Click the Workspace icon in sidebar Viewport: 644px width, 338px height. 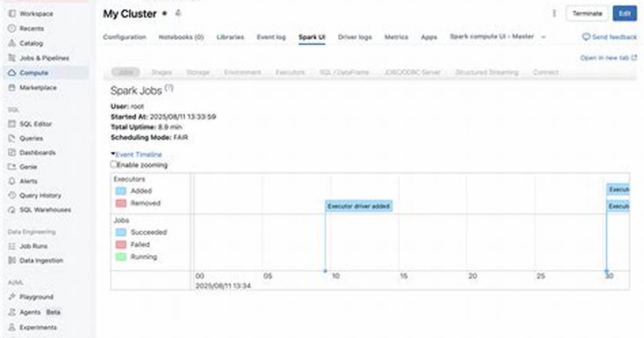coord(12,13)
